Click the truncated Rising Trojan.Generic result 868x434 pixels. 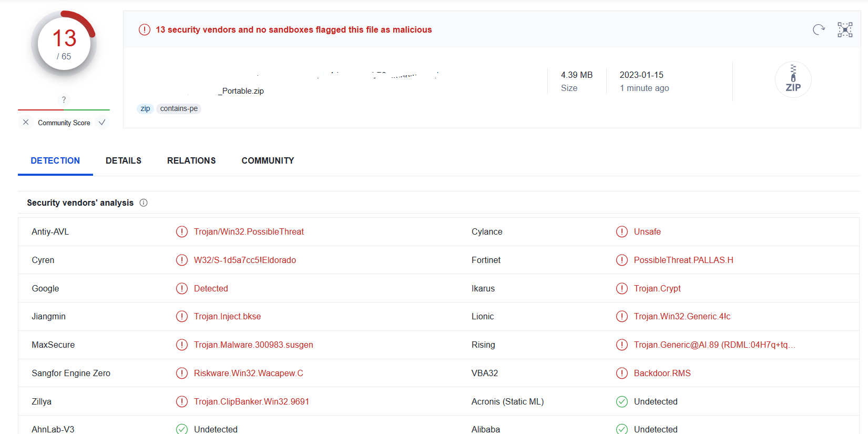click(x=714, y=345)
